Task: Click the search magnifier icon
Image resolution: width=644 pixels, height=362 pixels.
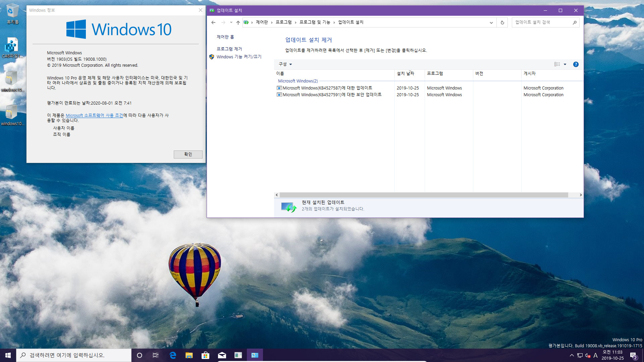Action: [x=575, y=22]
